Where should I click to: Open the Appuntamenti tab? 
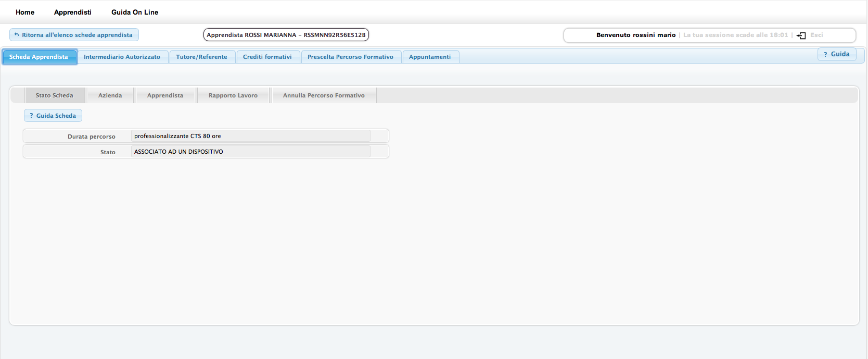pyautogui.click(x=430, y=57)
